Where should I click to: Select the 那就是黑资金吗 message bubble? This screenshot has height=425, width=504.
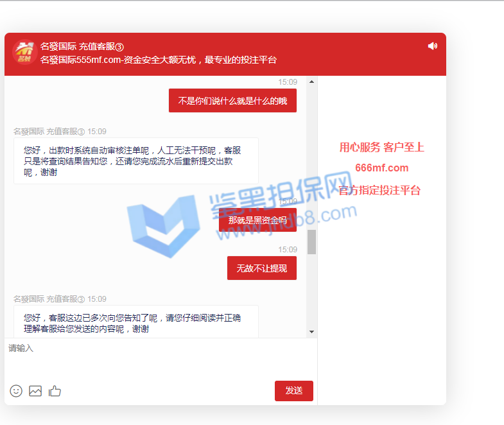pyautogui.click(x=257, y=220)
